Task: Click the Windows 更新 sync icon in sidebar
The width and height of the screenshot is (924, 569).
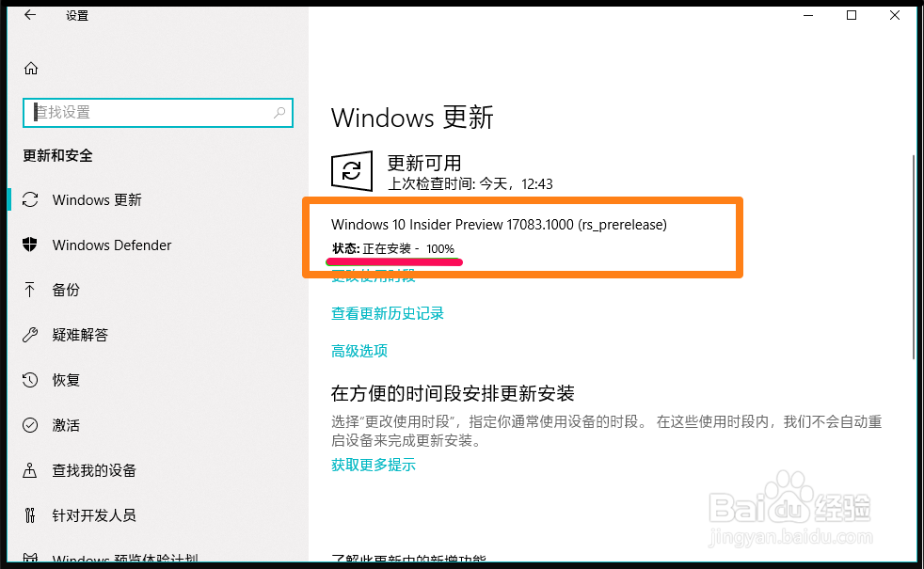Action: [30, 199]
